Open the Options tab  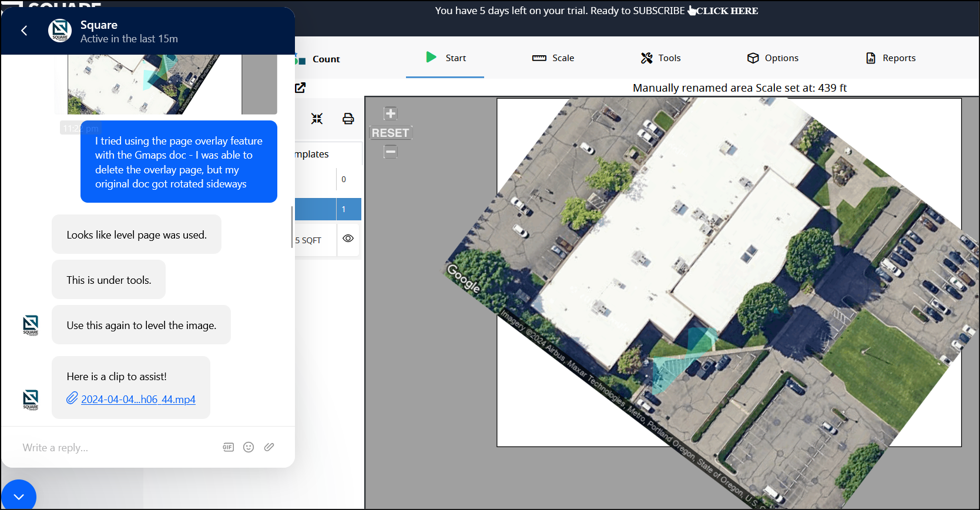click(773, 58)
